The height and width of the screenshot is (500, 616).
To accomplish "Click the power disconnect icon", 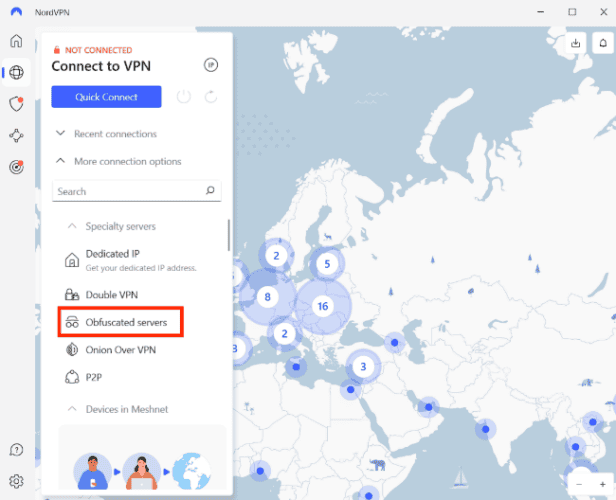I will click(x=184, y=97).
